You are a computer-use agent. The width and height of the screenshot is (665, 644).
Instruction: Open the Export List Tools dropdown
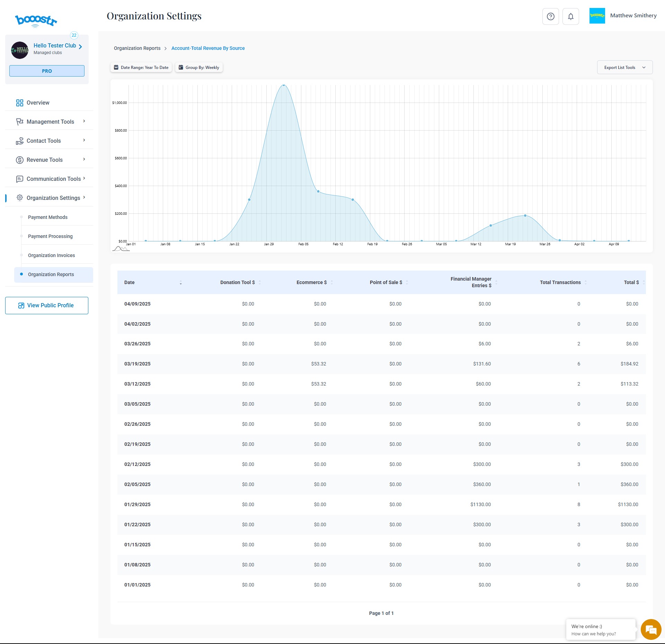tap(624, 68)
